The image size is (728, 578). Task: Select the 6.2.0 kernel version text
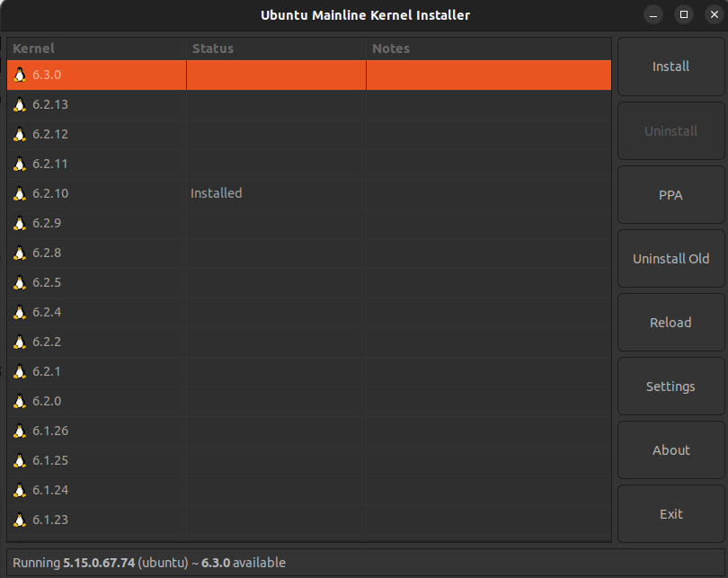pos(47,402)
